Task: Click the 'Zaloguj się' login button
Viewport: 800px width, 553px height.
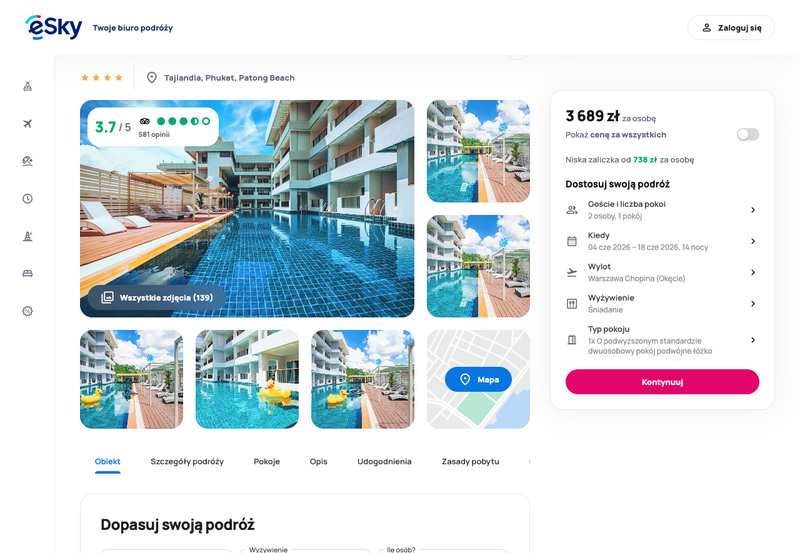Action: tap(731, 28)
